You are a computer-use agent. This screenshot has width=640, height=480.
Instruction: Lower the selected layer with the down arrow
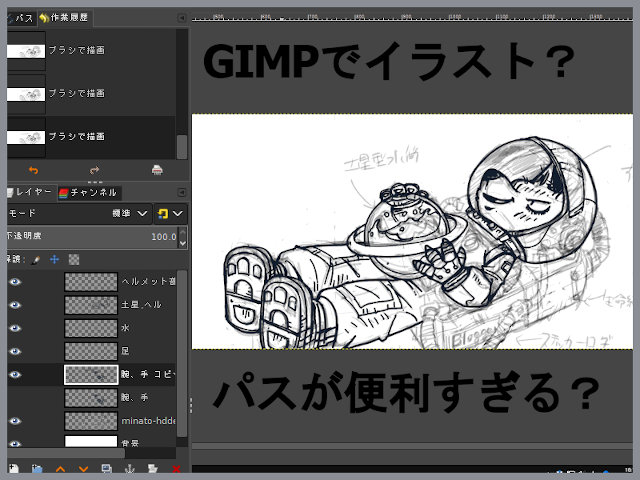tap(84, 469)
